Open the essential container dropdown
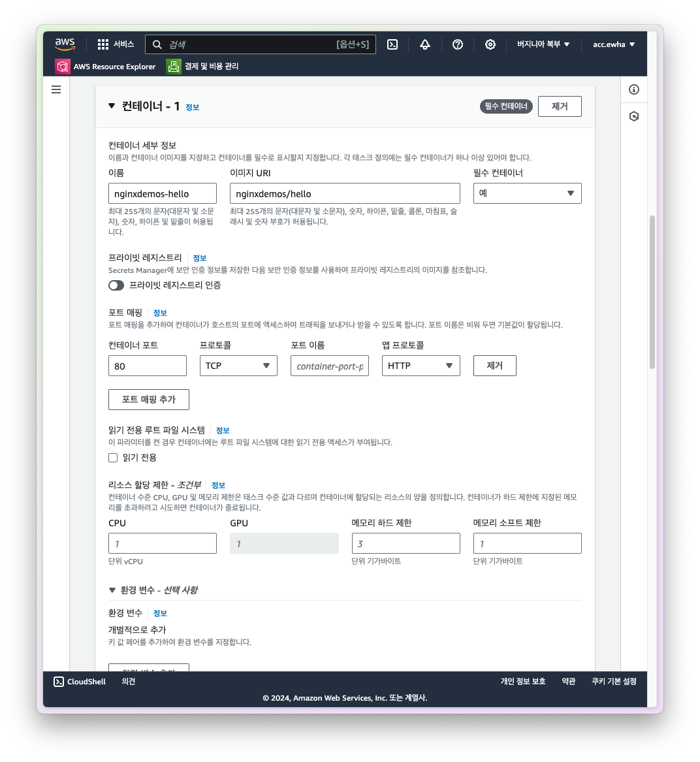This screenshot has height=762, width=700. point(527,193)
